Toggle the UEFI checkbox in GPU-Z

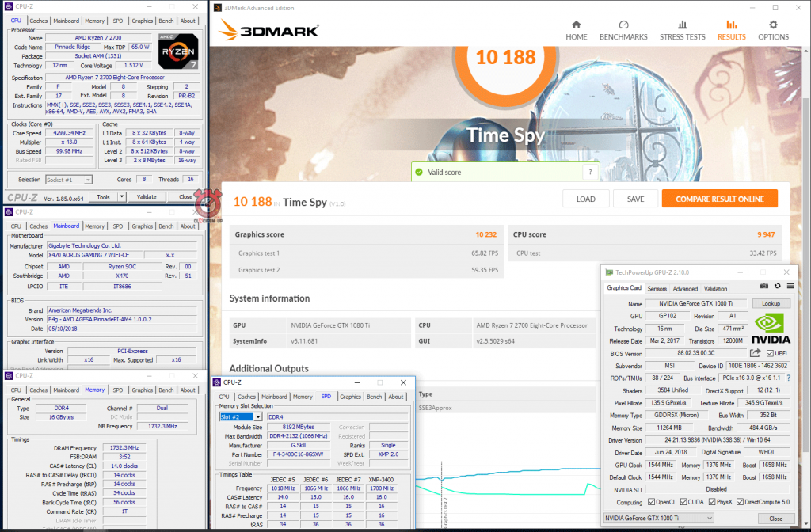tap(771, 353)
